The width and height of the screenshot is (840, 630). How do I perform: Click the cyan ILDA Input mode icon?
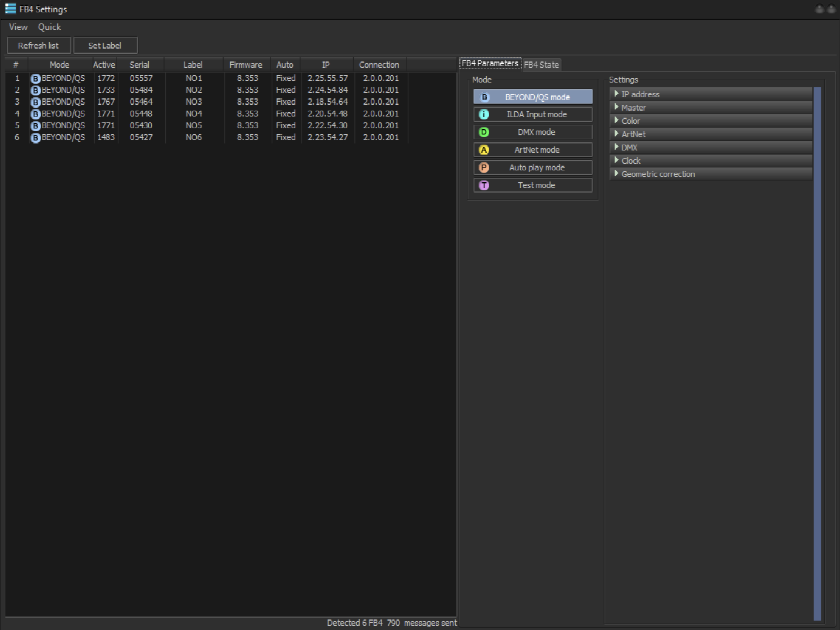point(484,115)
